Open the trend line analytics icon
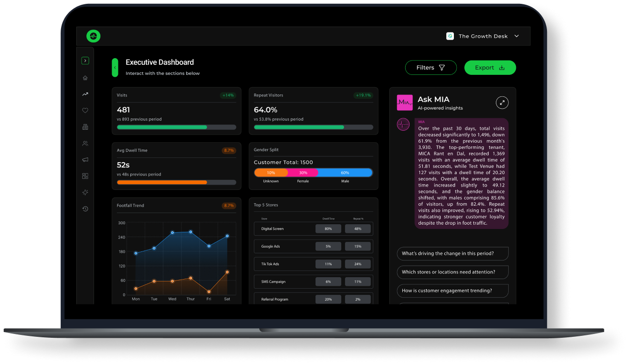630x364 pixels. [85, 94]
